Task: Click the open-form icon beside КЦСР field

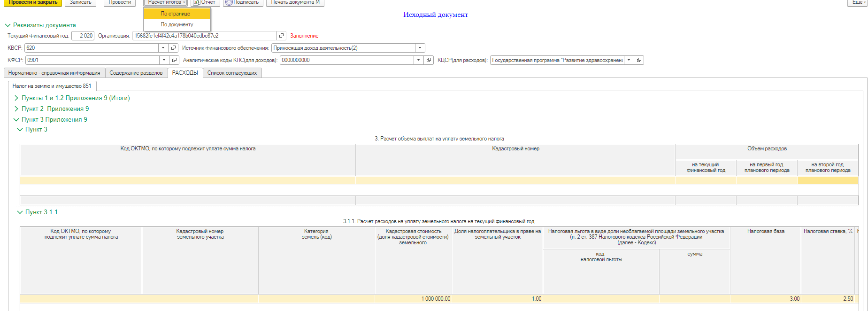Action: (x=639, y=60)
